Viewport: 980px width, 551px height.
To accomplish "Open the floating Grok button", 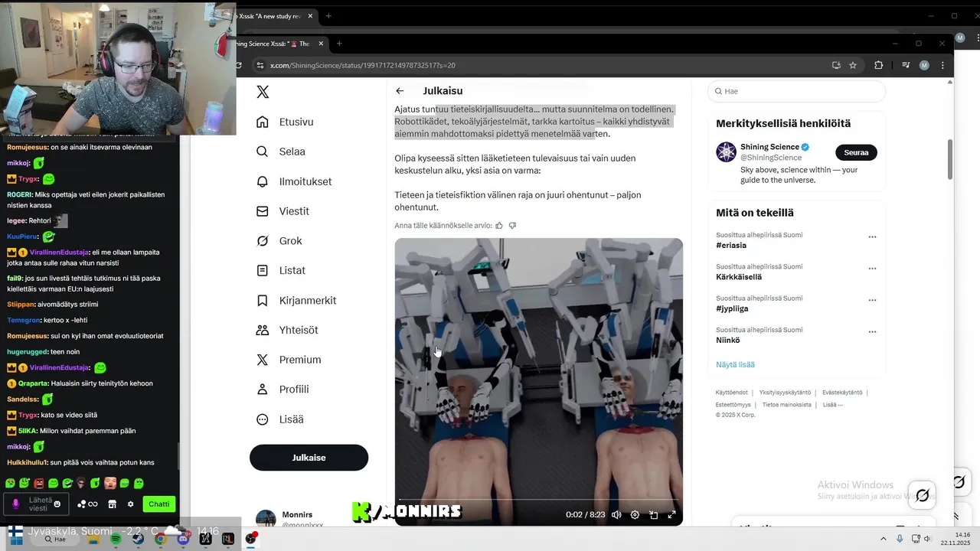I will [922, 495].
